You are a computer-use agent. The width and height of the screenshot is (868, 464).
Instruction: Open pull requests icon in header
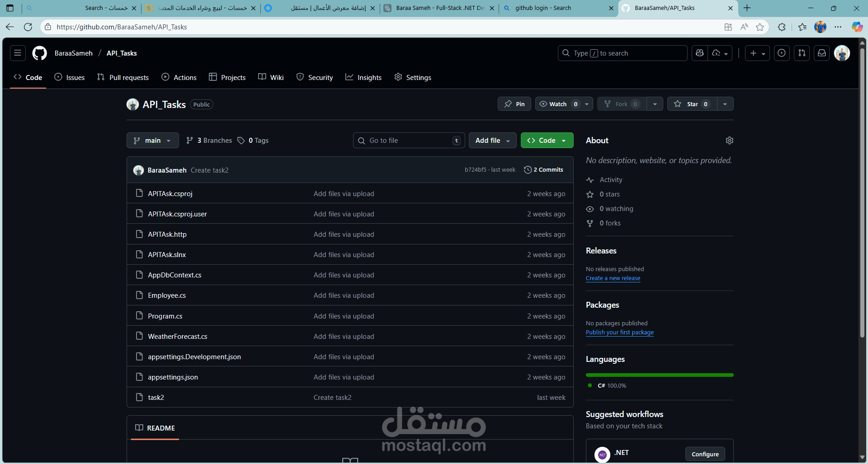pos(802,53)
